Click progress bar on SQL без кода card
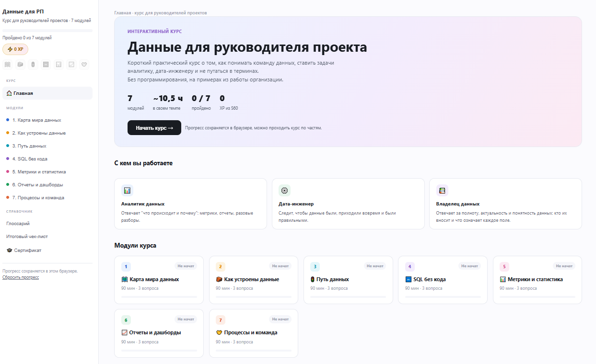The height and width of the screenshot is (364, 596). (x=443, y=297)
